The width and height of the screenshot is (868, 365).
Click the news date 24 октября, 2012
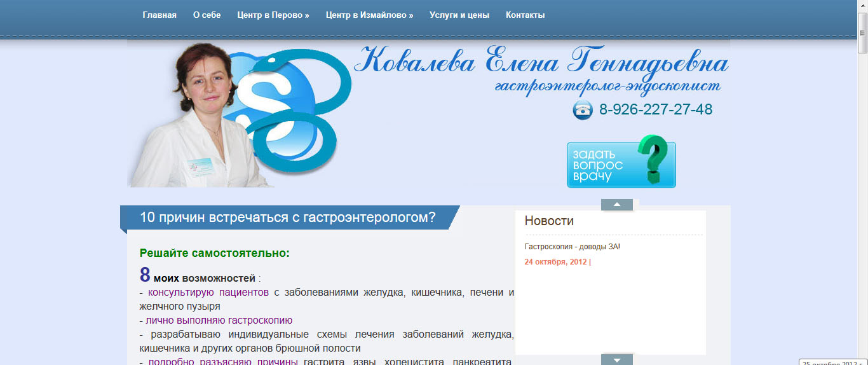(x=557, y=262)
